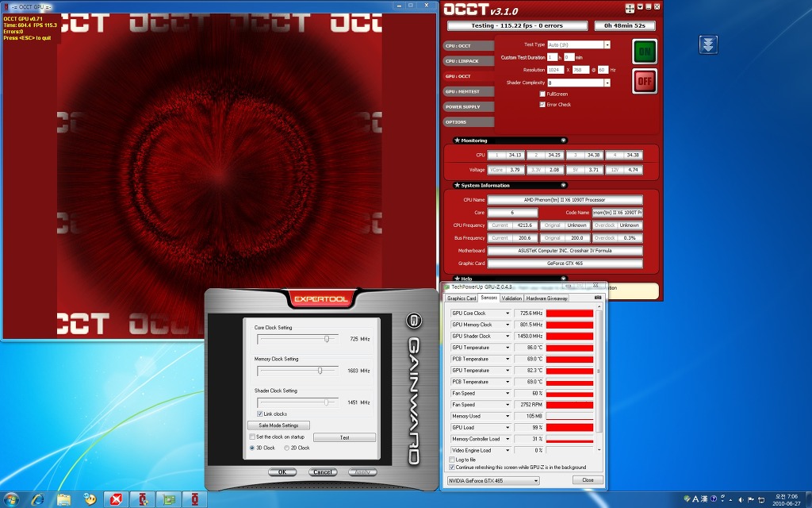Click the network tray icon
This screenshot has width=812, height=508.
click(761, 500)
